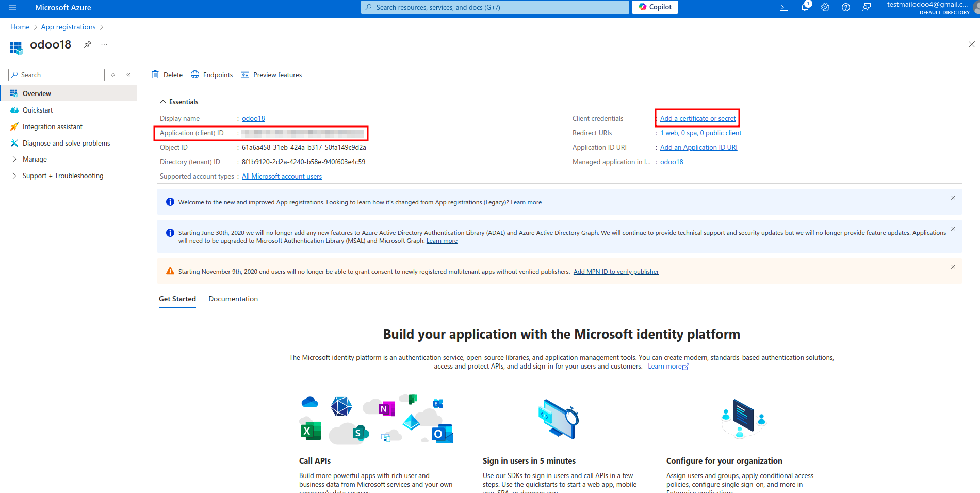
Task: Collapse the left sidebar menu
Action: tap(128, 75)
